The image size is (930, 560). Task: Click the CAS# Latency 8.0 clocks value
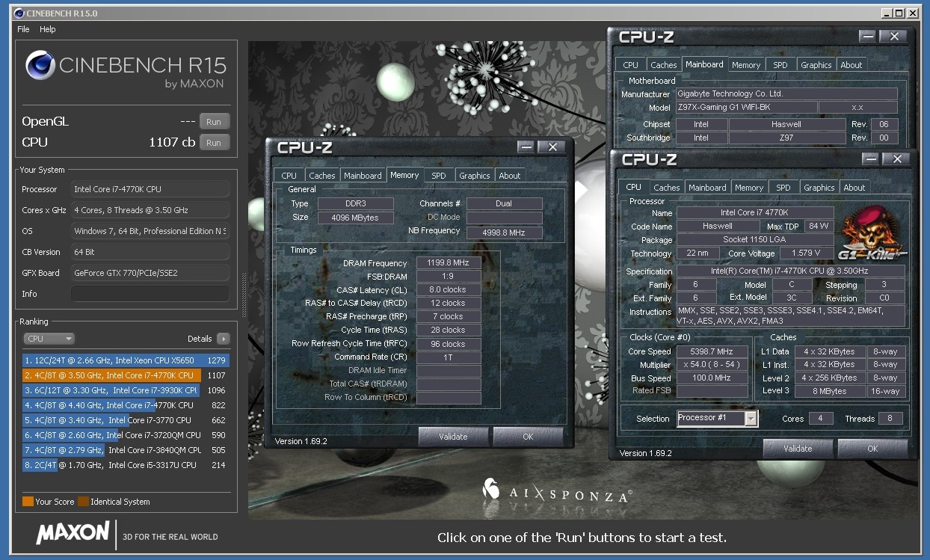coord(449,290)
